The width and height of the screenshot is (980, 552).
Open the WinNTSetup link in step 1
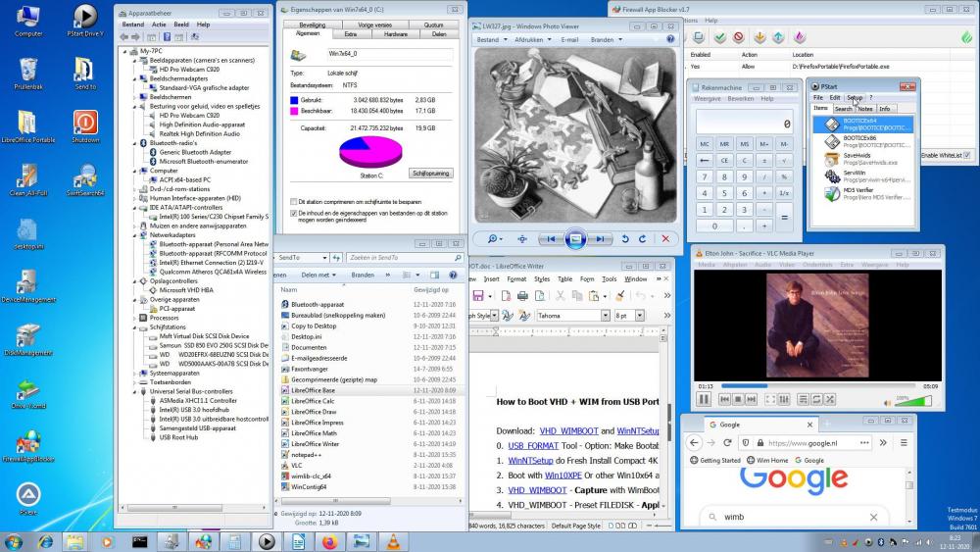tap(528, 459)
